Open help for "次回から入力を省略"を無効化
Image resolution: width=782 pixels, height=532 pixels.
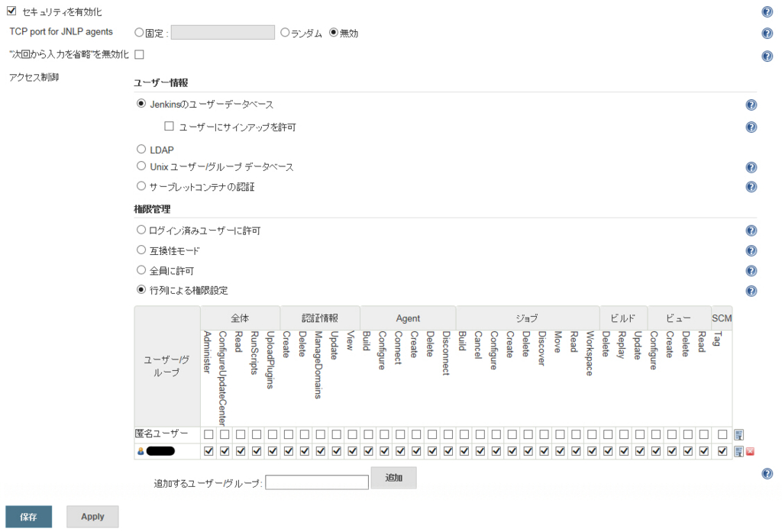tap(767, 56)
